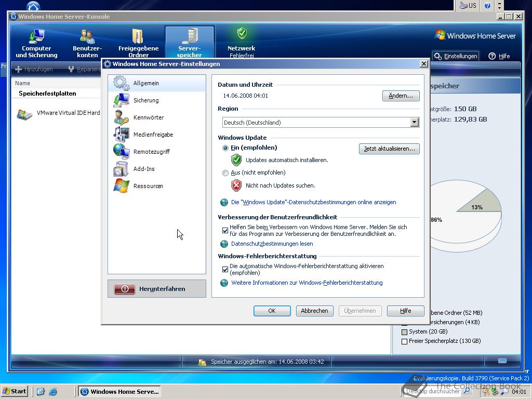Click the Sicherung computer icon
The image size is (532, 399).
pyautogui.click(x=121, y=100)
